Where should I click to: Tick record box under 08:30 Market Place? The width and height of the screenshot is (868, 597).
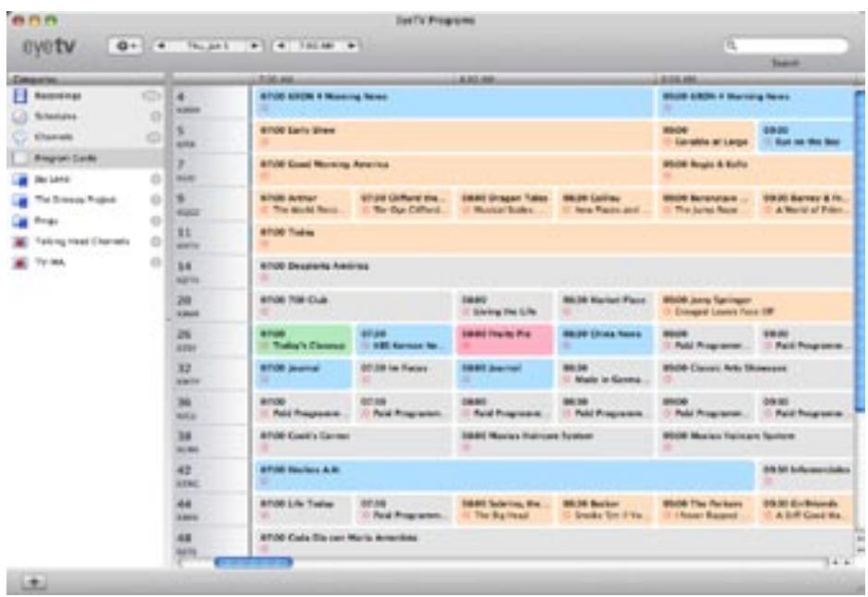pyautogui.click(x=566, y=311)
